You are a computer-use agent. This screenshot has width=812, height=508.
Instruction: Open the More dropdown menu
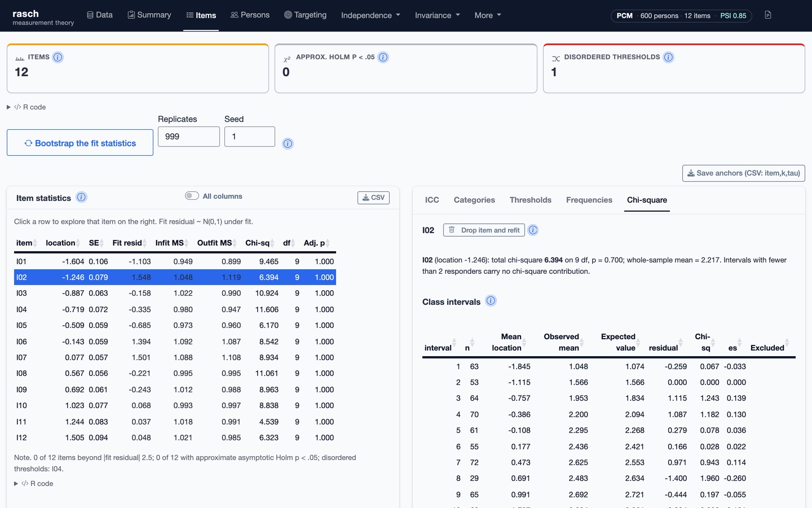click(x=488, y=15)
